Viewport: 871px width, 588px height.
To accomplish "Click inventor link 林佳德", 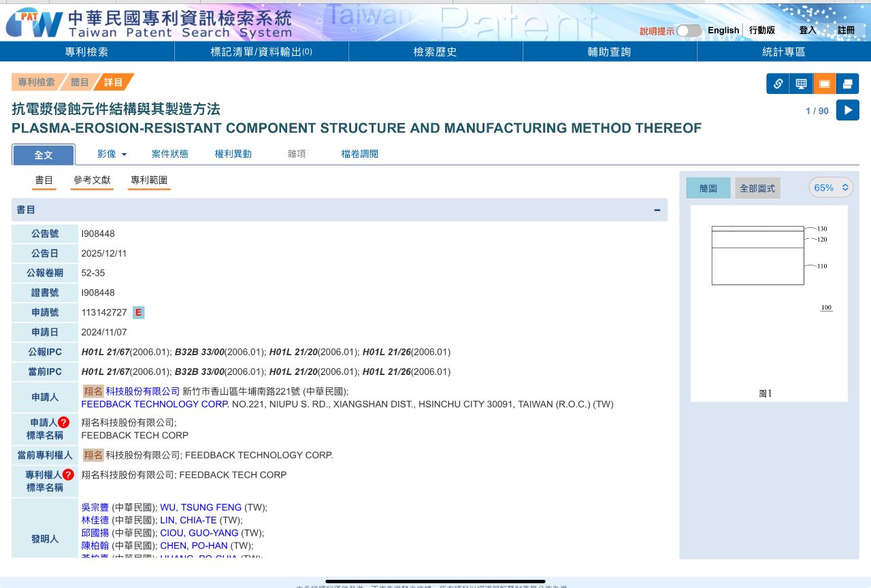I will 95,520.
